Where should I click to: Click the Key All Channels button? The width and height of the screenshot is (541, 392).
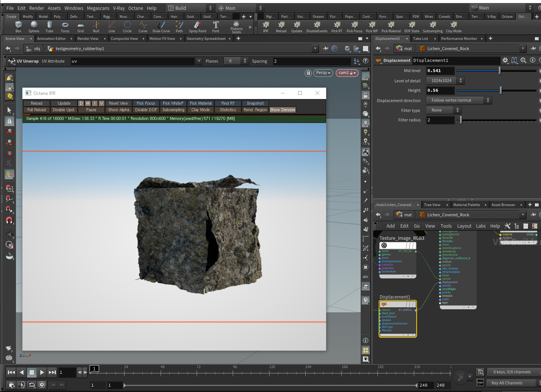coord(507,383)
